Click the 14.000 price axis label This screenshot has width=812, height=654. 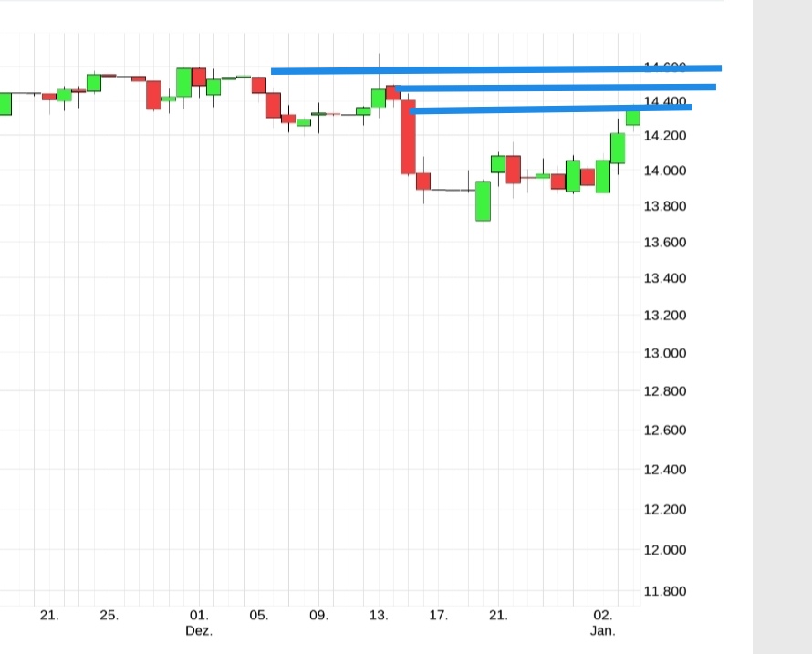pyautogui.click(x=665, y=171)
